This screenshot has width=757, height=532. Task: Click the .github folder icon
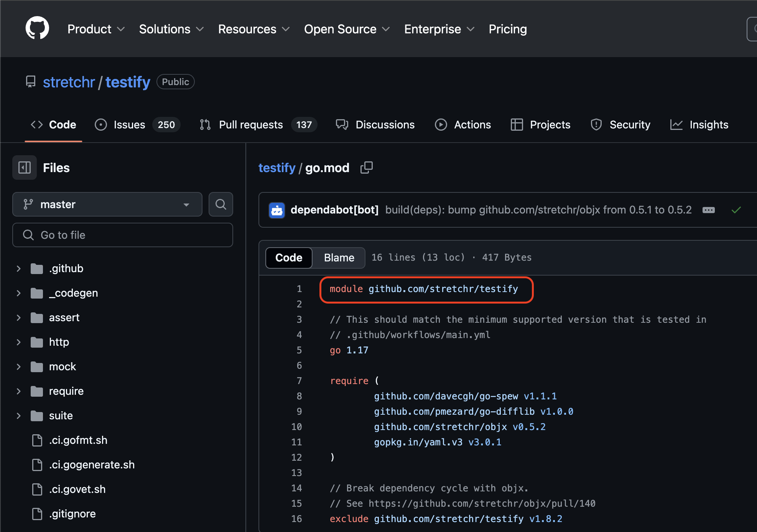[x=37, y=269]
